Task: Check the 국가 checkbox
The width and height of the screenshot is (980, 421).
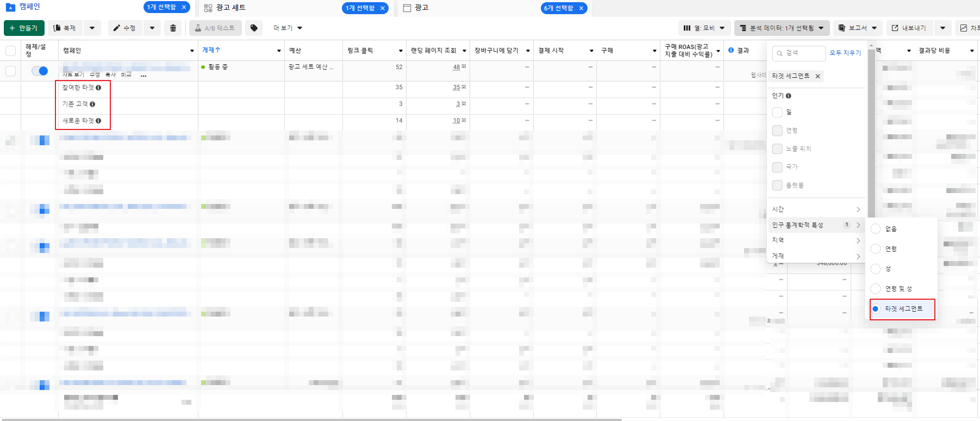Action: click(777, 167)
